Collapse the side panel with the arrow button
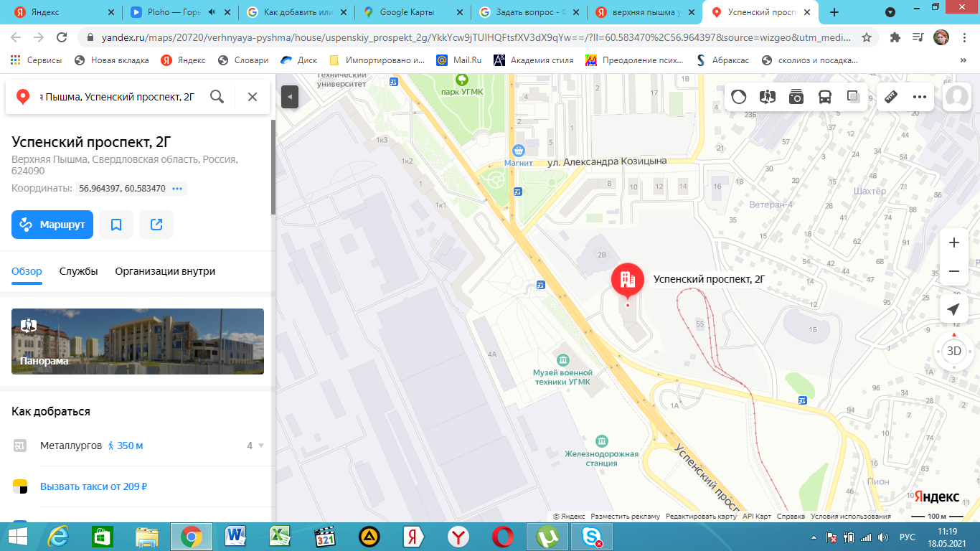Screen dimensions: 980x551 tap(290, 97)
